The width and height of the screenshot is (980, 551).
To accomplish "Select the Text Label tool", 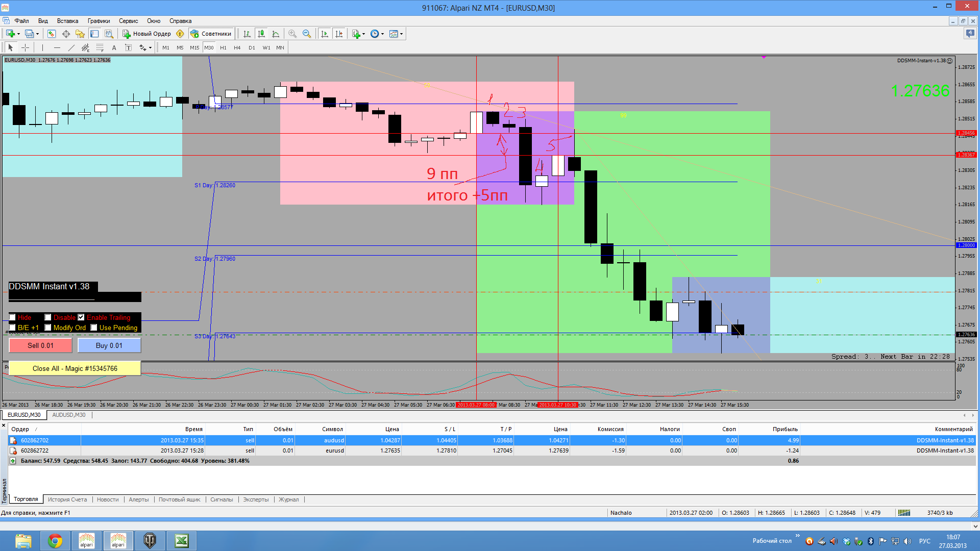I will click(x=128, y=47).
